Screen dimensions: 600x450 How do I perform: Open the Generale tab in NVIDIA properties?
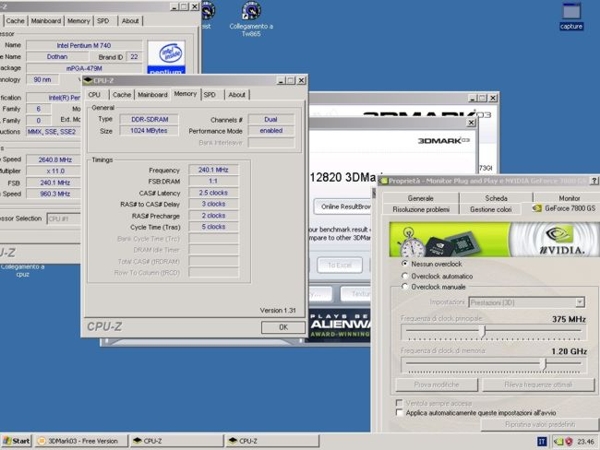coord(421,198)
